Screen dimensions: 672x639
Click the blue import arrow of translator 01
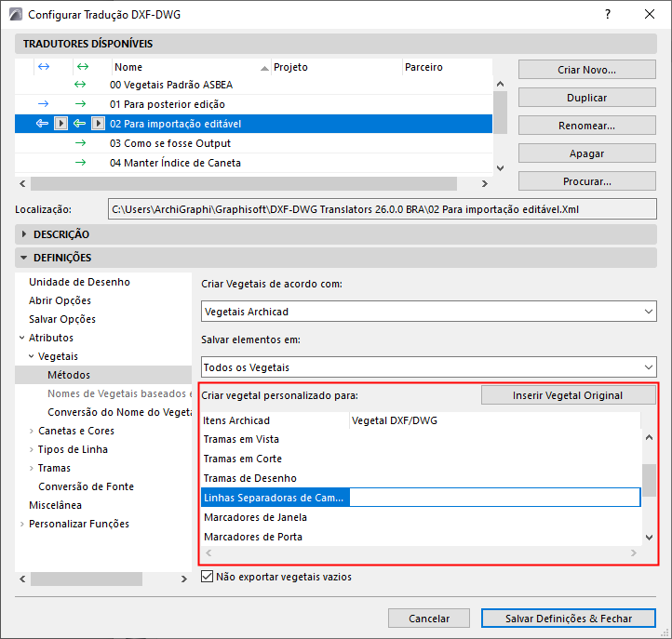tap(43, 104)
